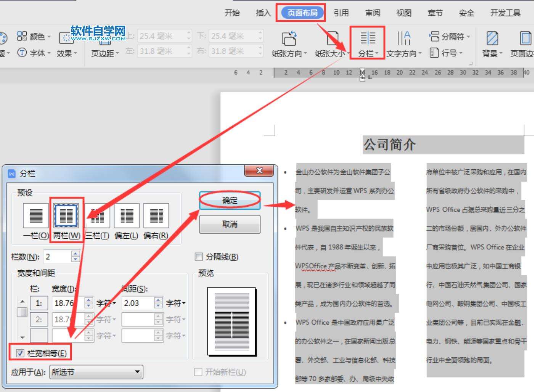Switch to the 引用 References tab

click(341, 13)
